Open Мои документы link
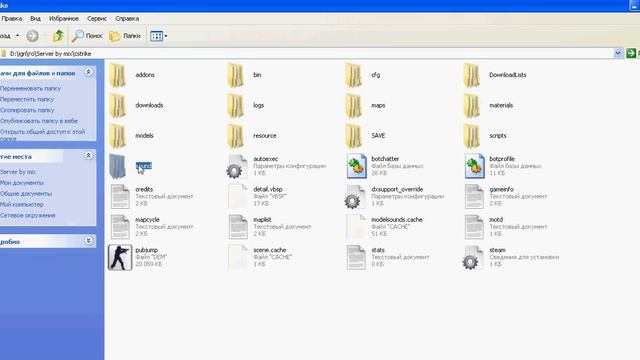Screen dimensions: 640x360 (x=22, y=183)
